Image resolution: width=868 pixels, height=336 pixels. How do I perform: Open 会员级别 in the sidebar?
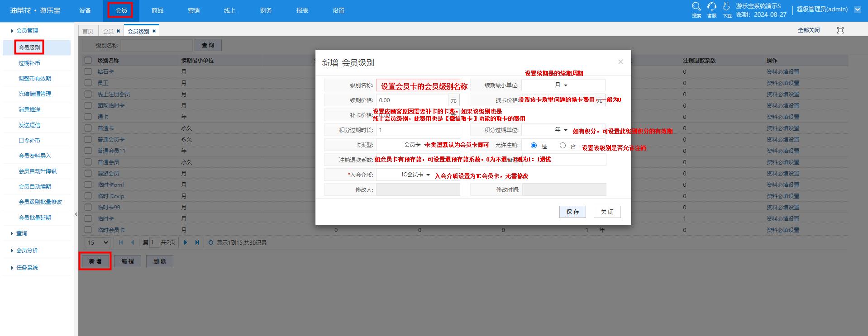[x=29, y=47]
